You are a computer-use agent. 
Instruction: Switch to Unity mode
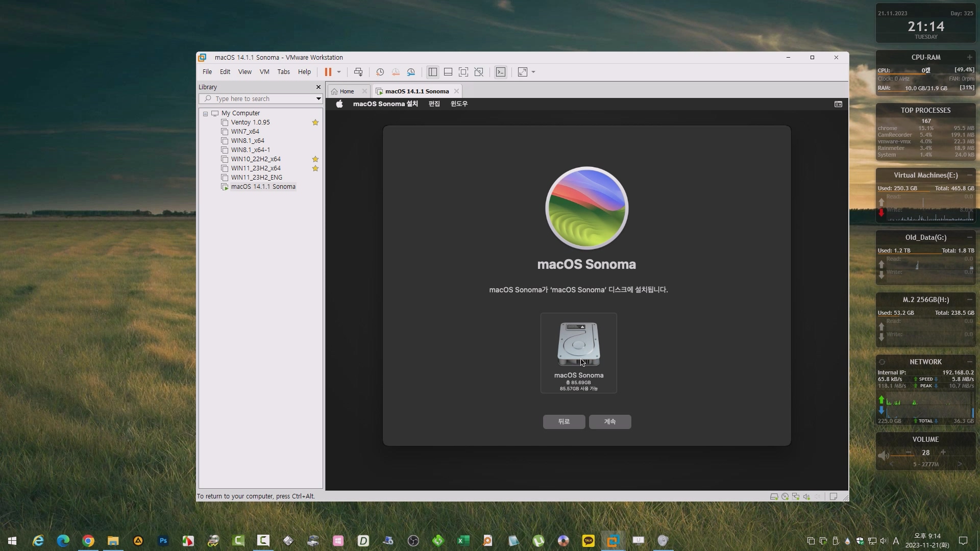click(x=479, y=72)
